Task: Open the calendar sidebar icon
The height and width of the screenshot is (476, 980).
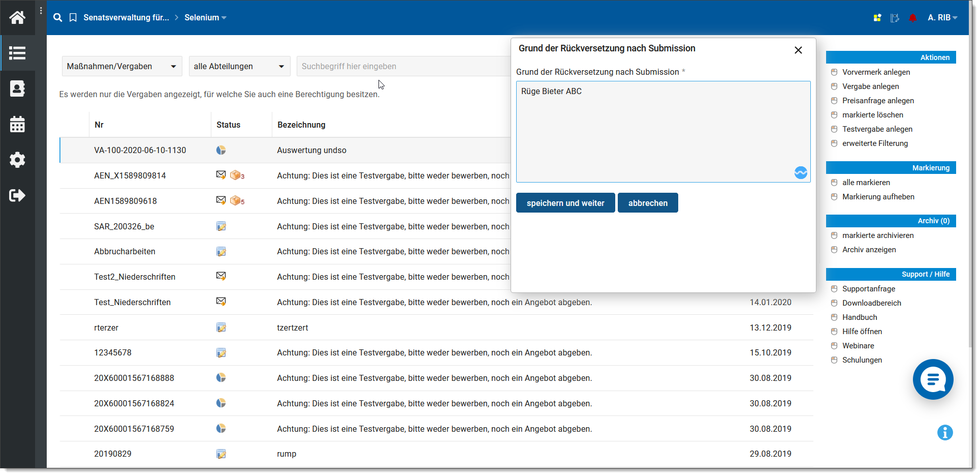Action: coord(17,124)
